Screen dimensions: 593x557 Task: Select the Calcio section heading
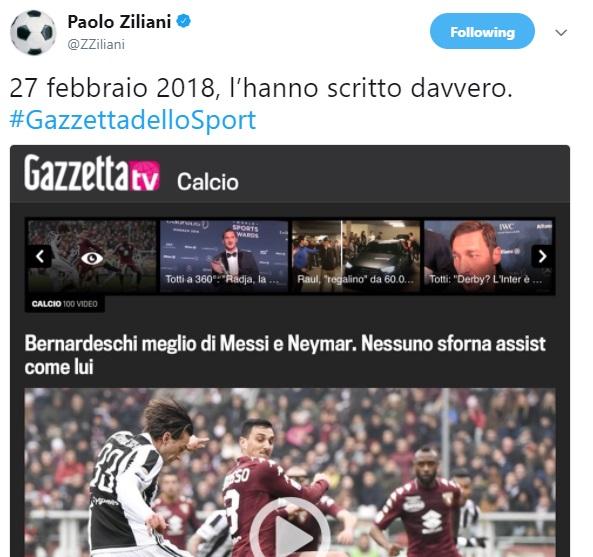208,182
